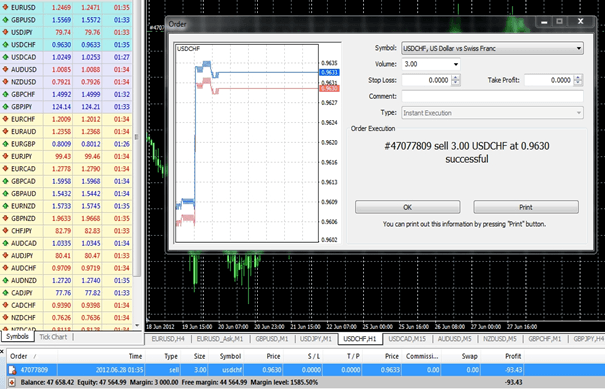Click the Comment input field

coord(492,96)
